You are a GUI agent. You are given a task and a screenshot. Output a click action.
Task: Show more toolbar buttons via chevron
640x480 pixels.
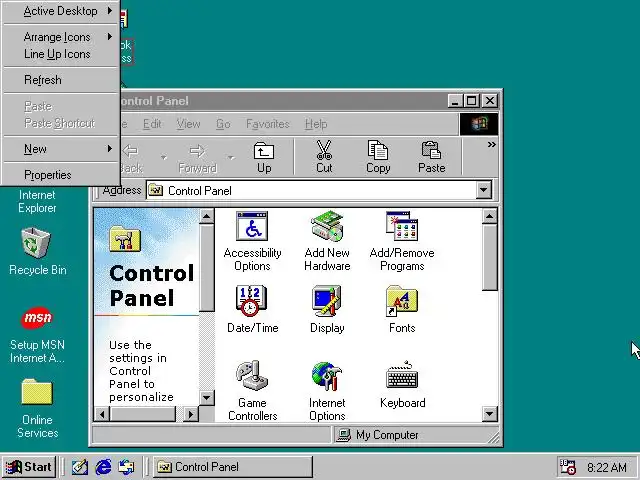491,144
